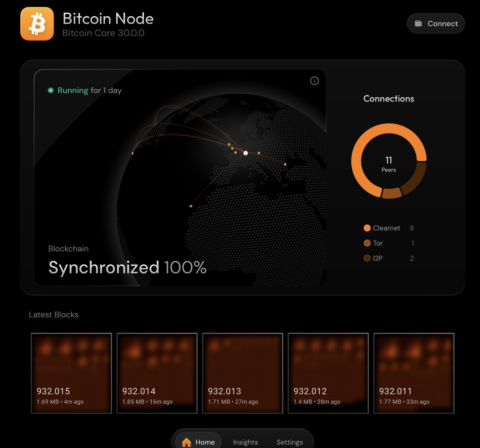Open block 932.015 thumbnail
Screen dimensions: 480x448
[71, 373]
